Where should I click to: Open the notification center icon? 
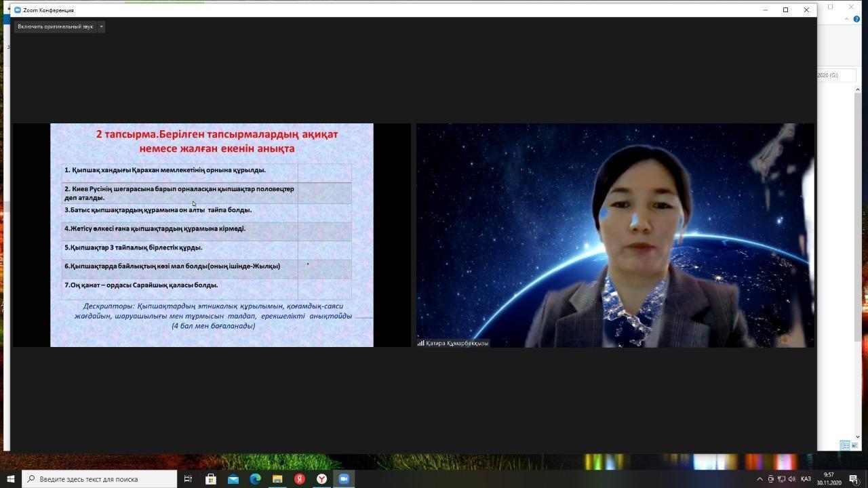point(854,479)
